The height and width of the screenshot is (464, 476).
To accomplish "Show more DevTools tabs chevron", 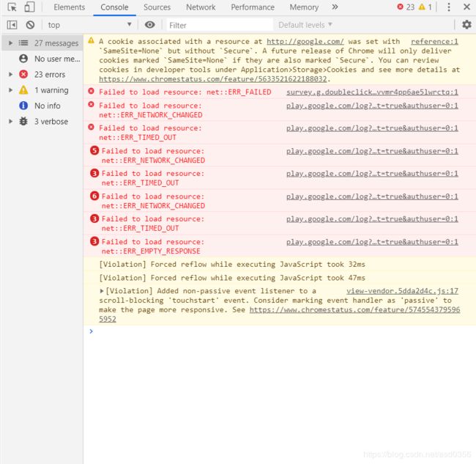I will point(335,7).
